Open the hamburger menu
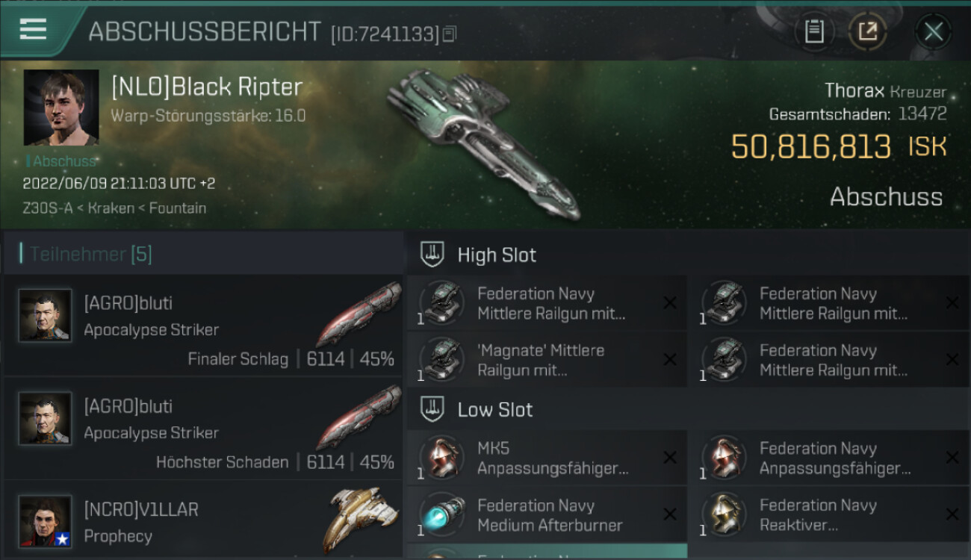 click(33, 29)
